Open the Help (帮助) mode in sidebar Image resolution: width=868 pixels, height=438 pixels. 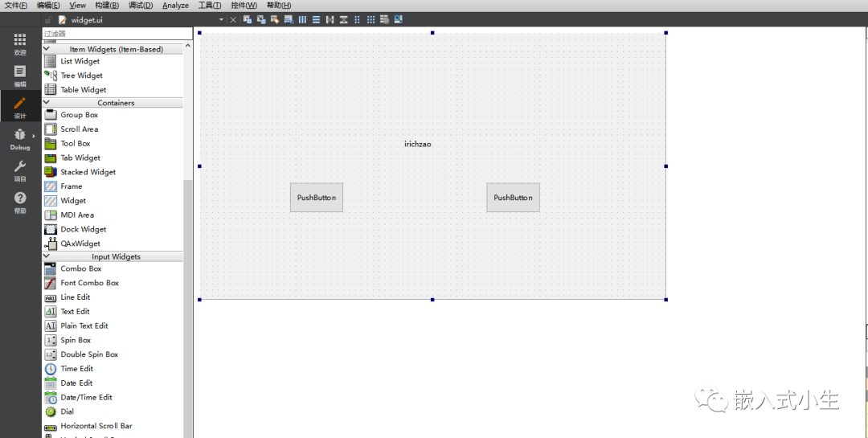point(20,202)
